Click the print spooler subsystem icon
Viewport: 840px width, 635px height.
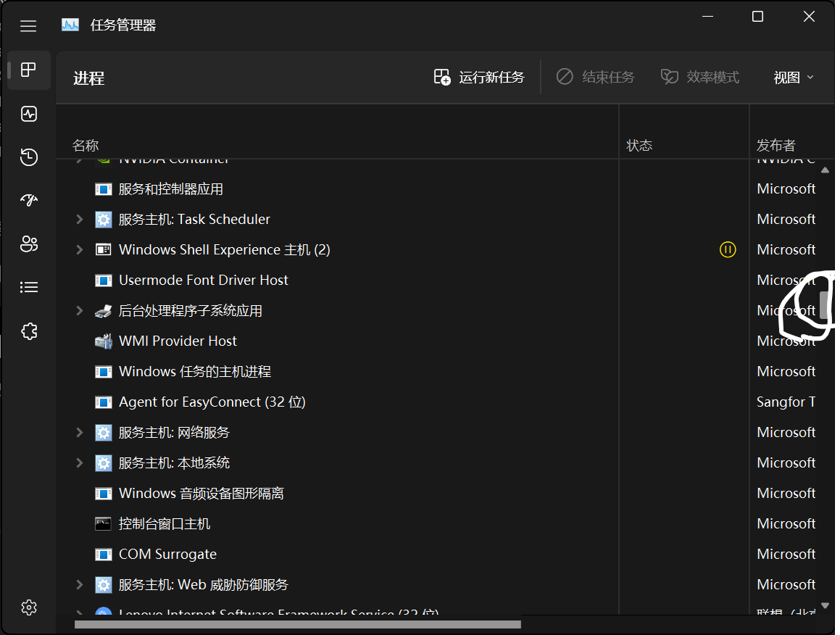[104, 311]
